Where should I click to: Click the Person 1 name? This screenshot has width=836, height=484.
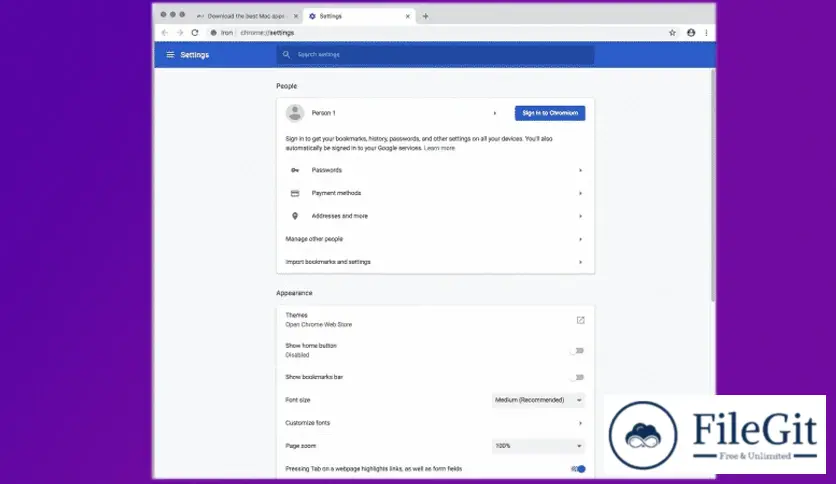324,113
